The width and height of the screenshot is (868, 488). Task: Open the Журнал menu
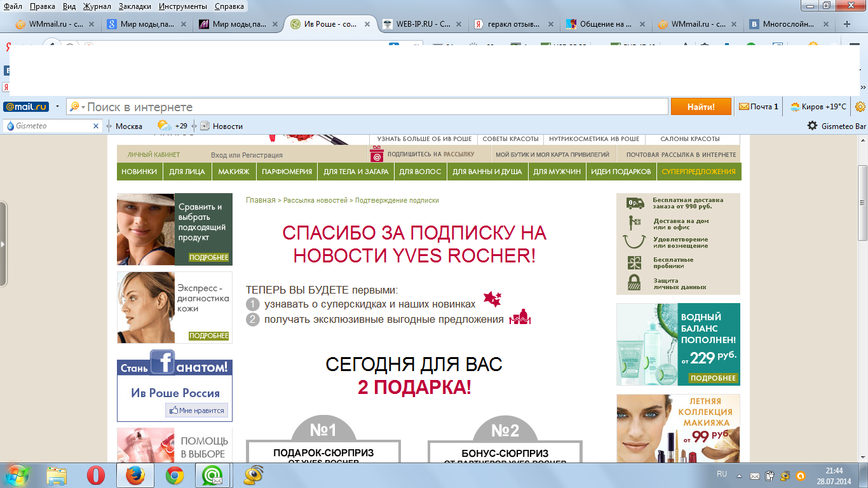pos(96,6)
